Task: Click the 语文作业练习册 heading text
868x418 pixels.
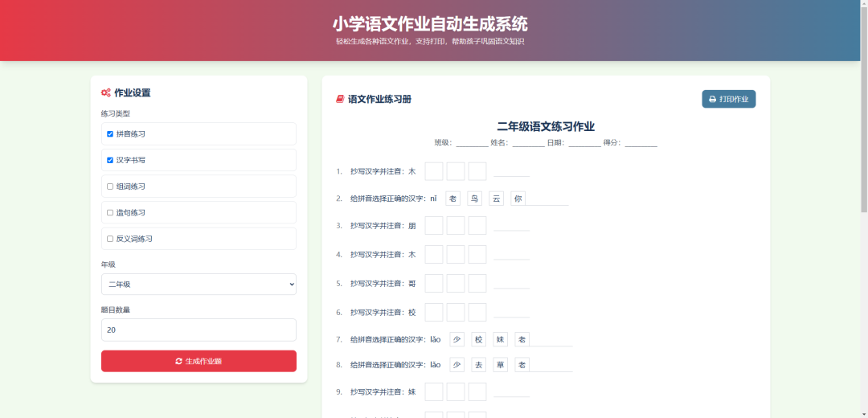Action: [379, 99]
